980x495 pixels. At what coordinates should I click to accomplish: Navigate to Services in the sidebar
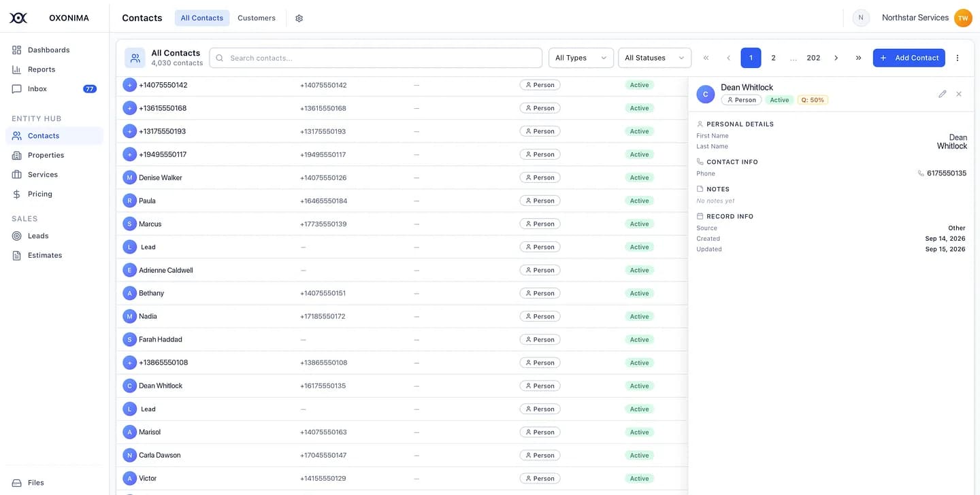pos(54,175)
